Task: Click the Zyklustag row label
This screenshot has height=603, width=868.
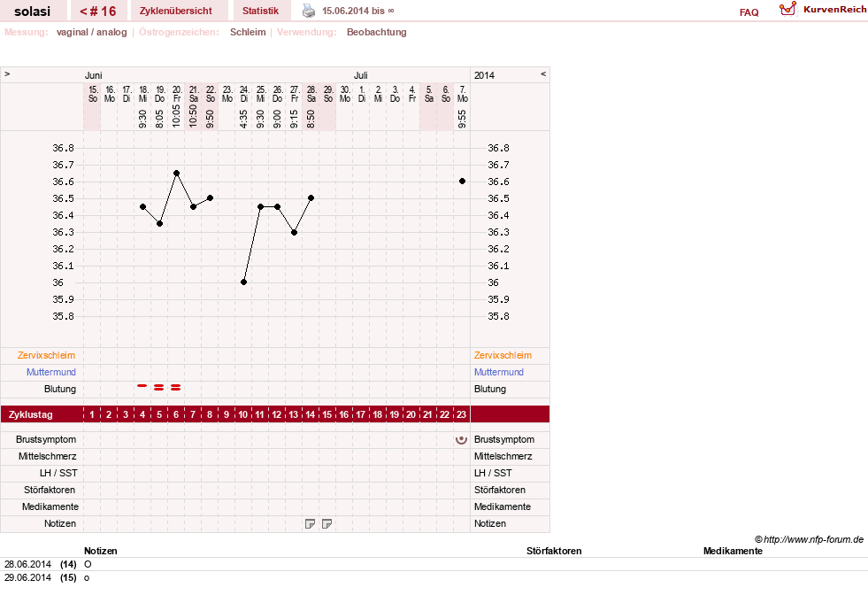Action: [x=30, y=414]
